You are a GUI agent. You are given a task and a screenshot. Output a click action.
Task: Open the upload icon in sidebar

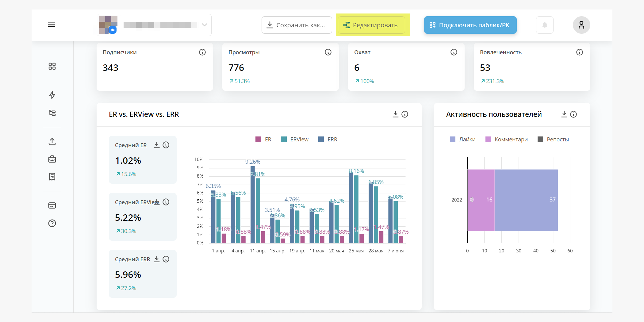coord(52,142)
